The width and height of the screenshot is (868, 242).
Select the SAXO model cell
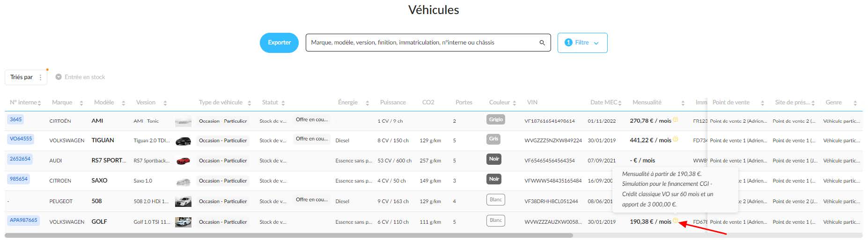(99, 180)
